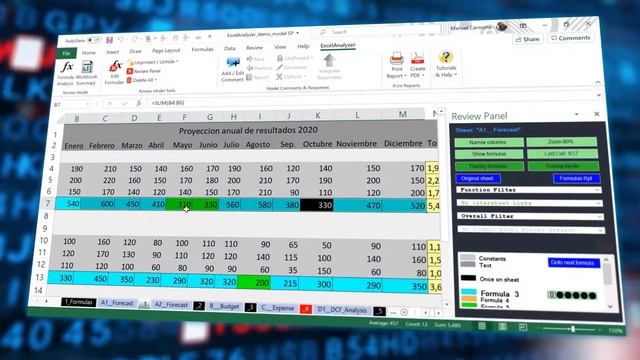Switch to the Data ribbon tab

click(x=229, y=48)
